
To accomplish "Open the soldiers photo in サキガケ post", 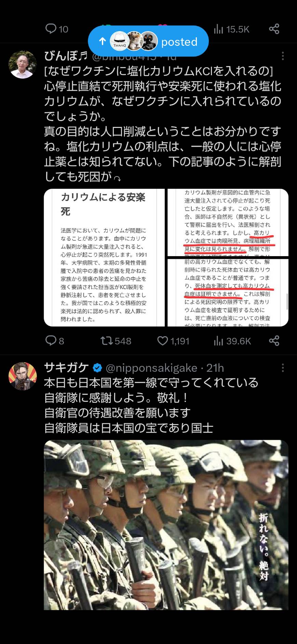I will pos(166,525).
